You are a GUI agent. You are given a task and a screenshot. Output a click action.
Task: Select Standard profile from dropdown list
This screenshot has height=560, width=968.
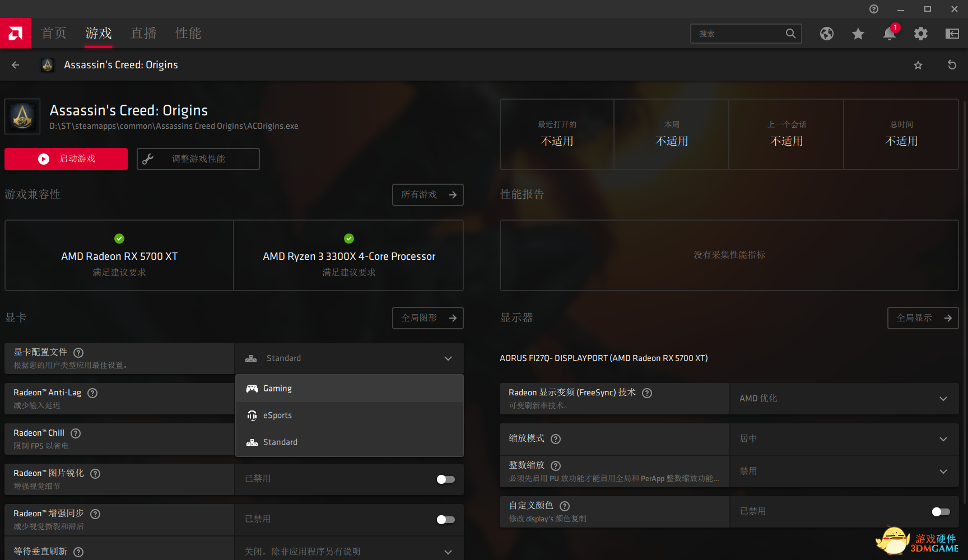click(350, 442)
